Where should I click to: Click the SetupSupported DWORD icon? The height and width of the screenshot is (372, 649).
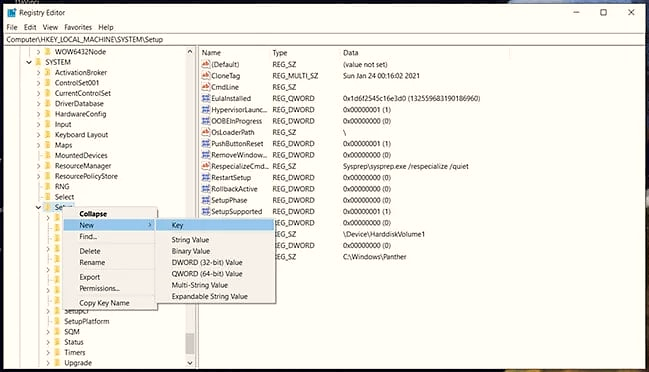tap(206, 211)
